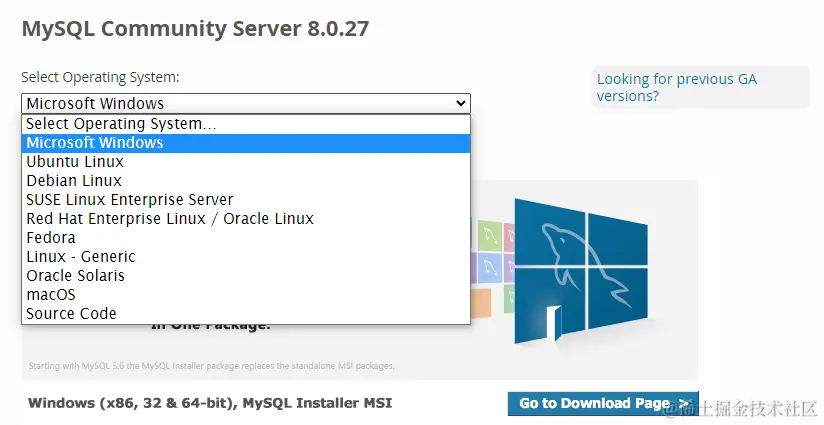Pick SUSE Linux Enterprise Server
This screenshot has width=824, height=425.
(x=246, y=200)
